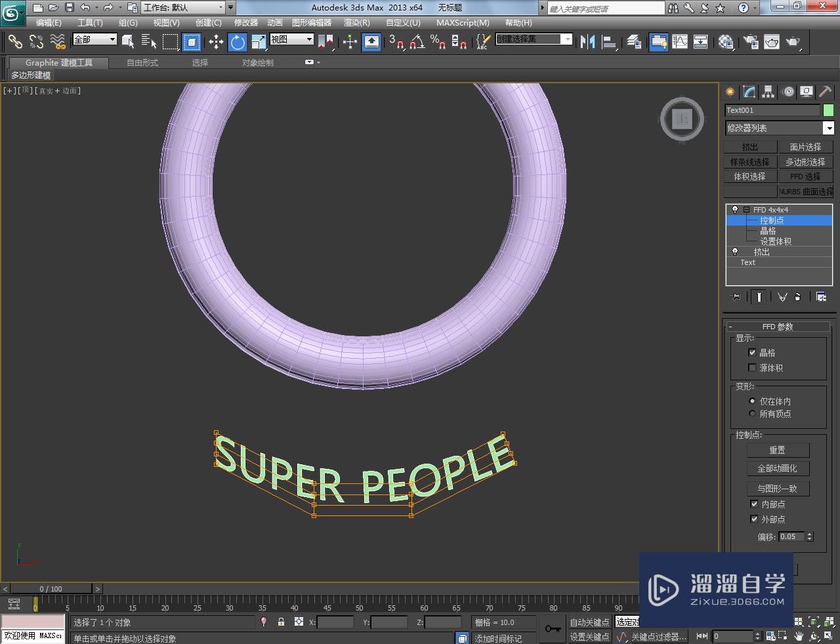Open the 3ds Max application menu logo
Screen dimensions: 840x644
(x=13, y=11)
